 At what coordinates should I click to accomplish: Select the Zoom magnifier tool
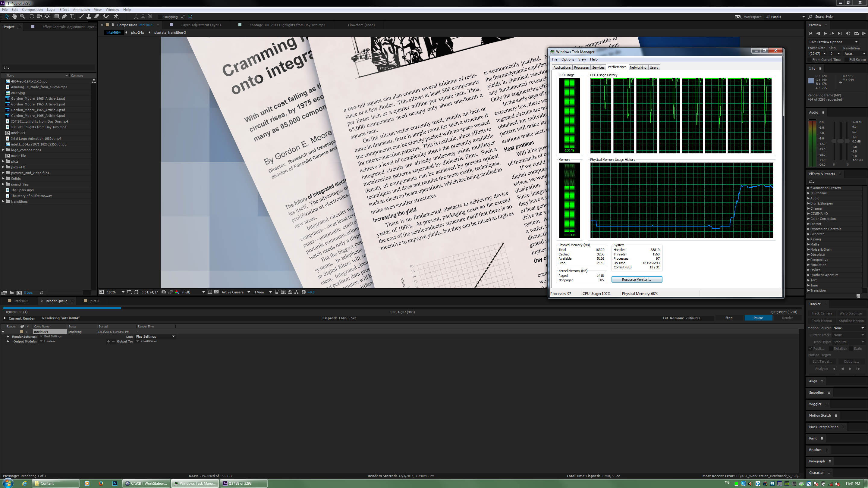coord(23,17)
